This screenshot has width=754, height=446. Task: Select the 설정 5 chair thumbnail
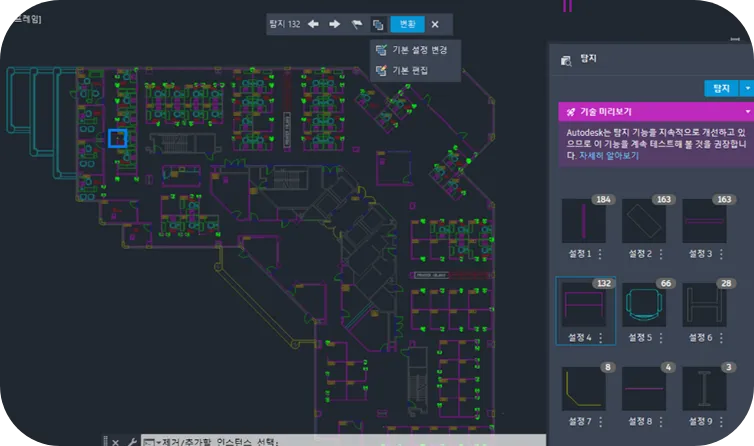(x=644, y=305)
